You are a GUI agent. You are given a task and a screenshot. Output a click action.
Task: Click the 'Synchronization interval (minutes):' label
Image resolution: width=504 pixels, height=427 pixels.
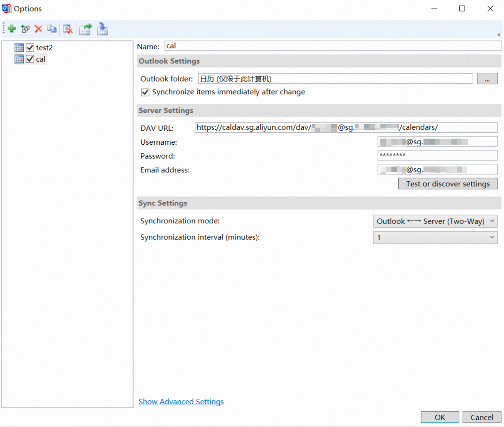coord(200,237)
